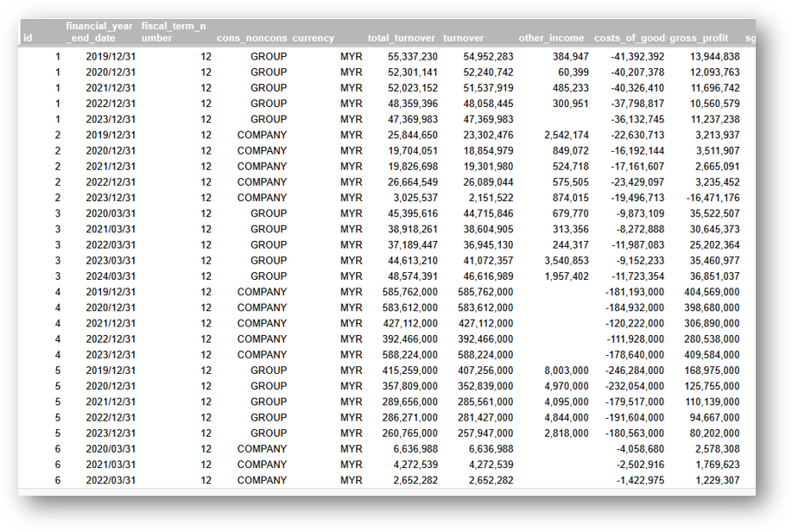Select the cons_noncons column header
Screen dimensions: 792x532
tap(251, 38)
